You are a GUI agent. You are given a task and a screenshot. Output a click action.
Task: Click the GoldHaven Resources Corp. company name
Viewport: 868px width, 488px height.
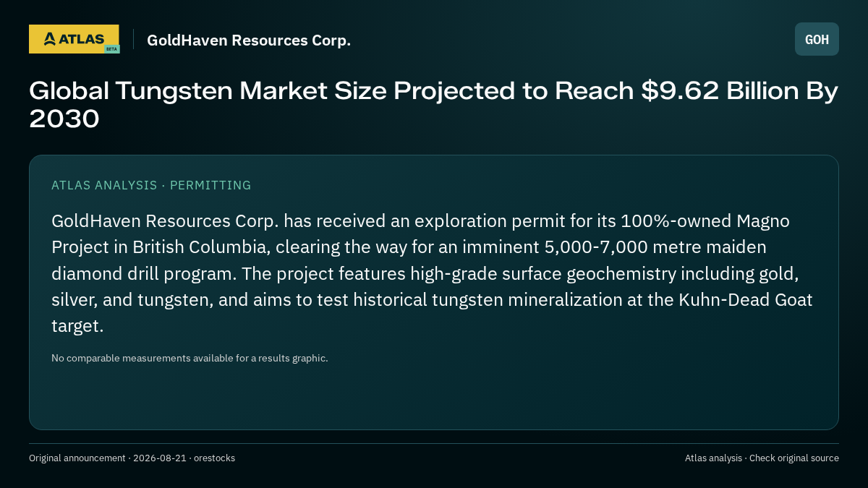(249, 40)
